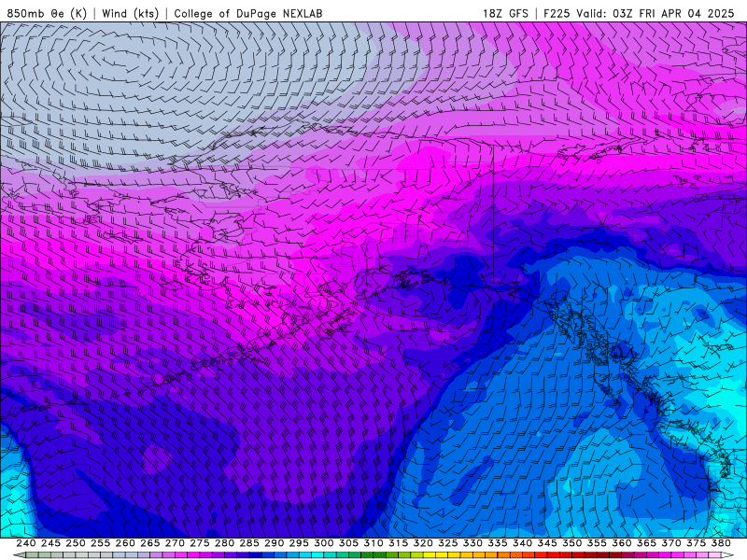
Task: Click the 260 color scale label
Action: [125, 543]
